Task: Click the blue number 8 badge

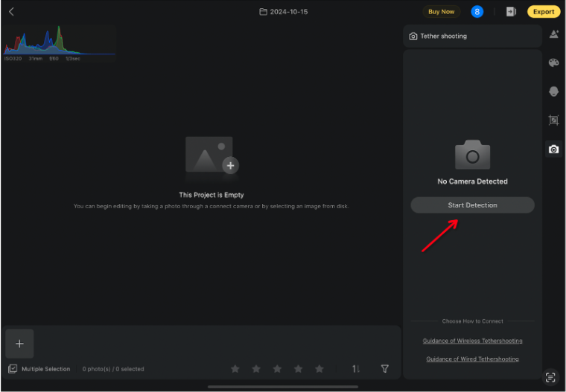Action: (477, 12)
